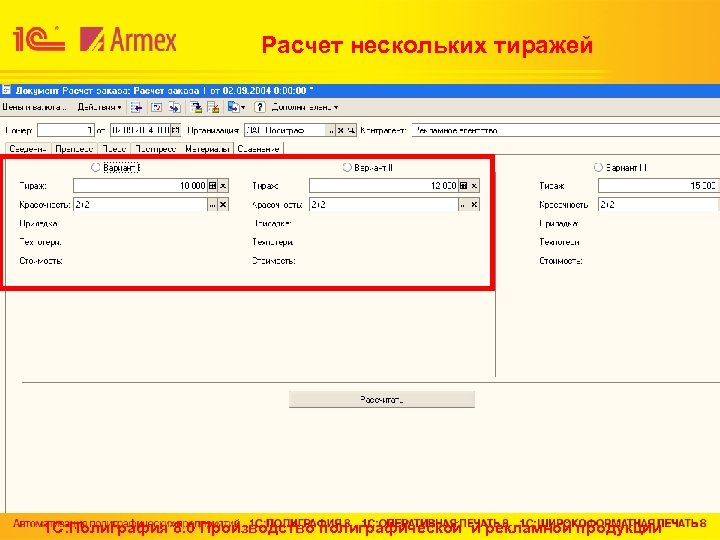The image size is (720, 540).
Task: Click the Тираж field showing 10 000
Action: (140, 186)
